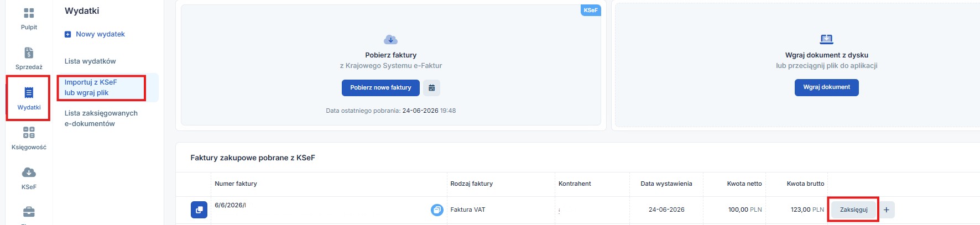
Task: Open the Sprzedaż sidebar icon
Action: (29, 53)
